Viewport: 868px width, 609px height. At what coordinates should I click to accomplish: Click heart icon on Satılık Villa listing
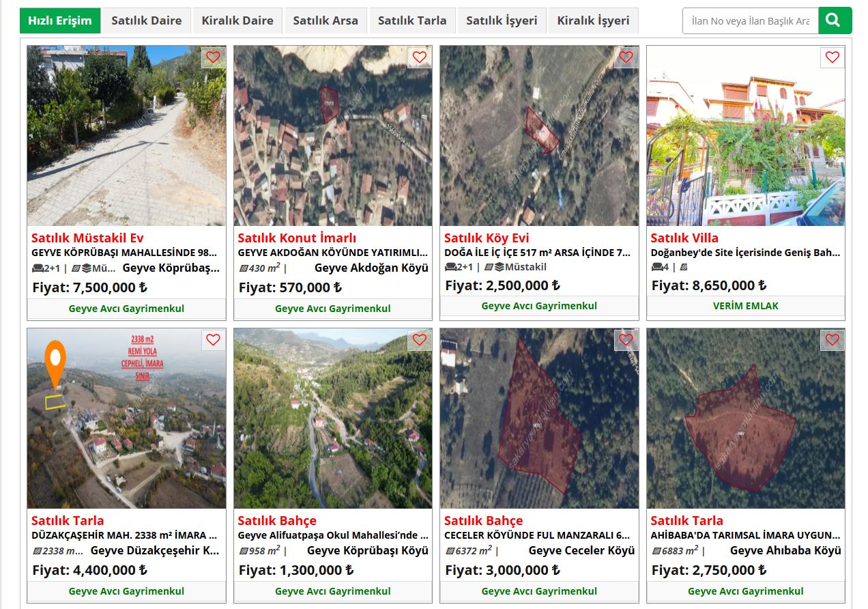pyautogui.click(x=832, y=57)
